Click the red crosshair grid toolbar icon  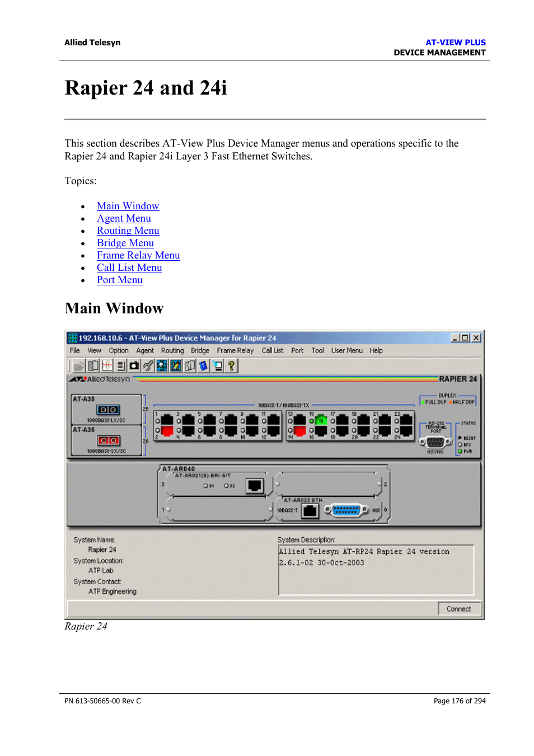(x=107, y=366)
